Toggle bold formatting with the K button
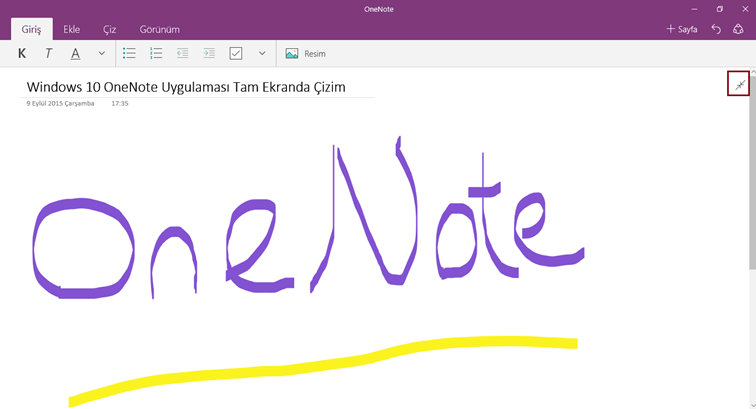Screen dimensions: 756x409 point(22,54)
